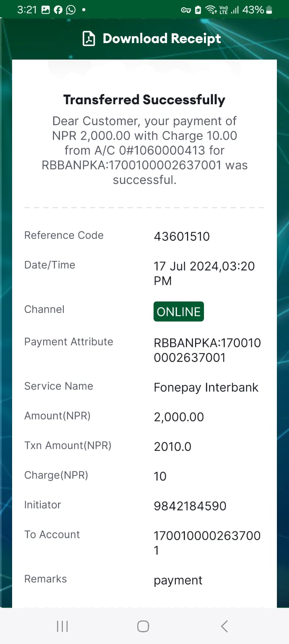Tap the Remarks value payment
Viewport: 289px width, 644px height.
click(x=178, y=580)
